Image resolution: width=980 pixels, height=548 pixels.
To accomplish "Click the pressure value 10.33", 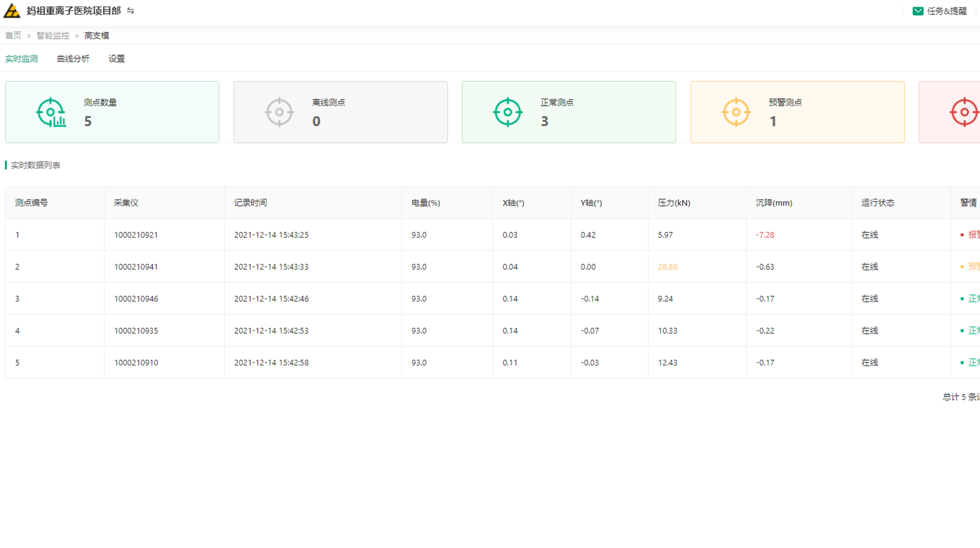I will coord(668,331).
